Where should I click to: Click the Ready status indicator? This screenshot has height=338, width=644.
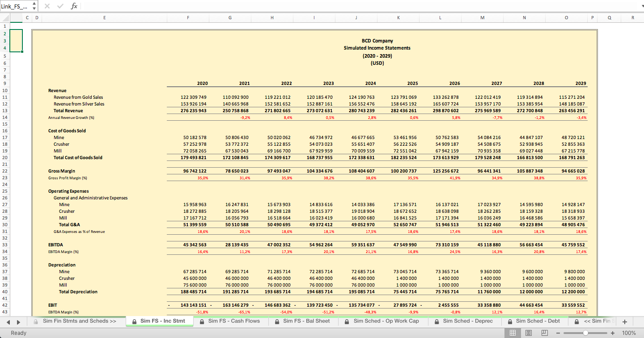pyautogui.click(x=19, y=333)
